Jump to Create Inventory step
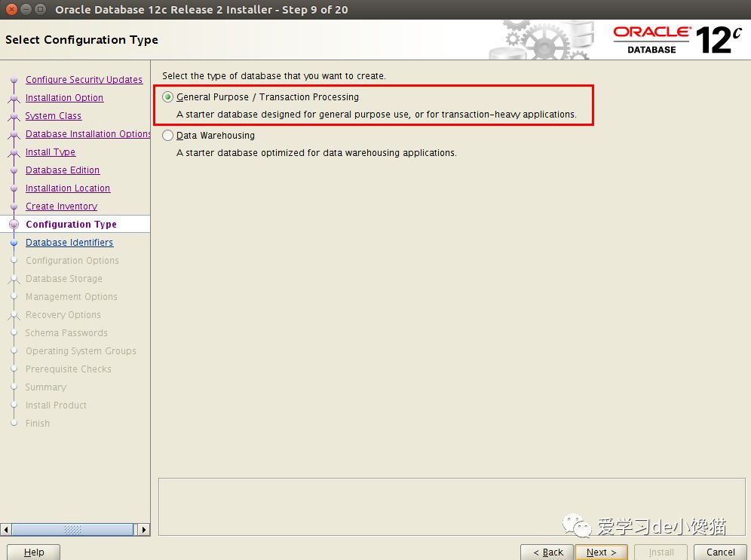751x560 pixels. (x=61, y=207)
